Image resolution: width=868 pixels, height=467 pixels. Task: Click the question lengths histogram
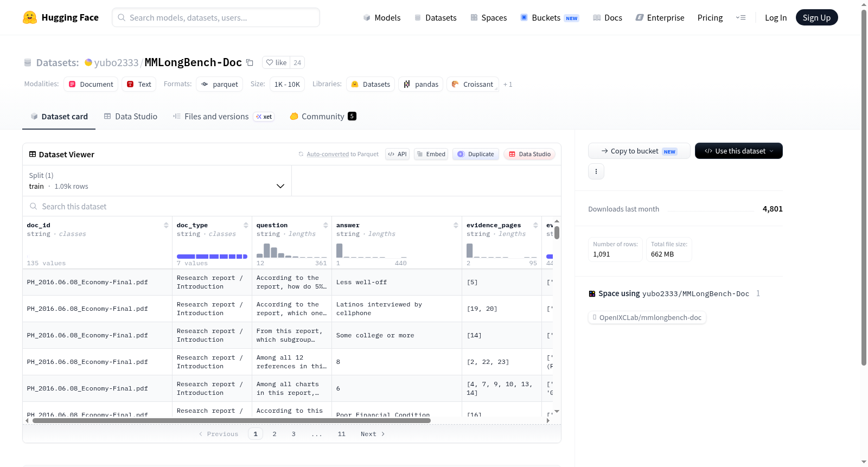pos(292,250)
